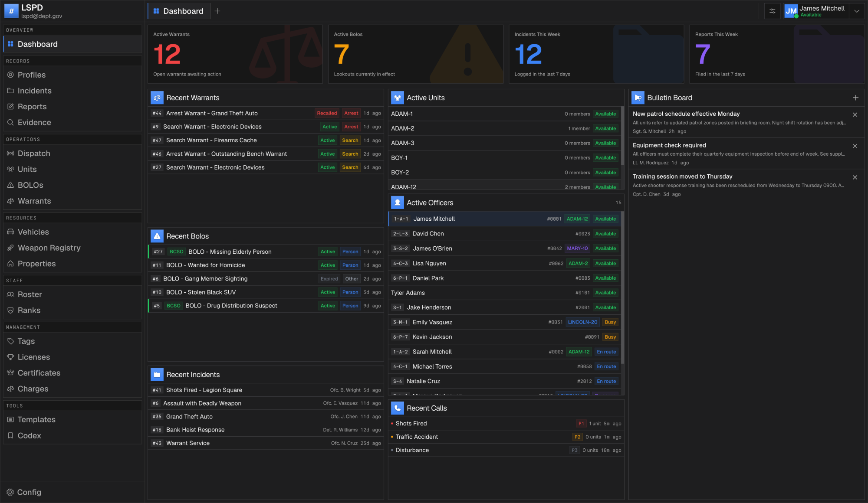Click the Bulletin Board flag icon
This screenshot has height=503, width=868.
point(638,98)
